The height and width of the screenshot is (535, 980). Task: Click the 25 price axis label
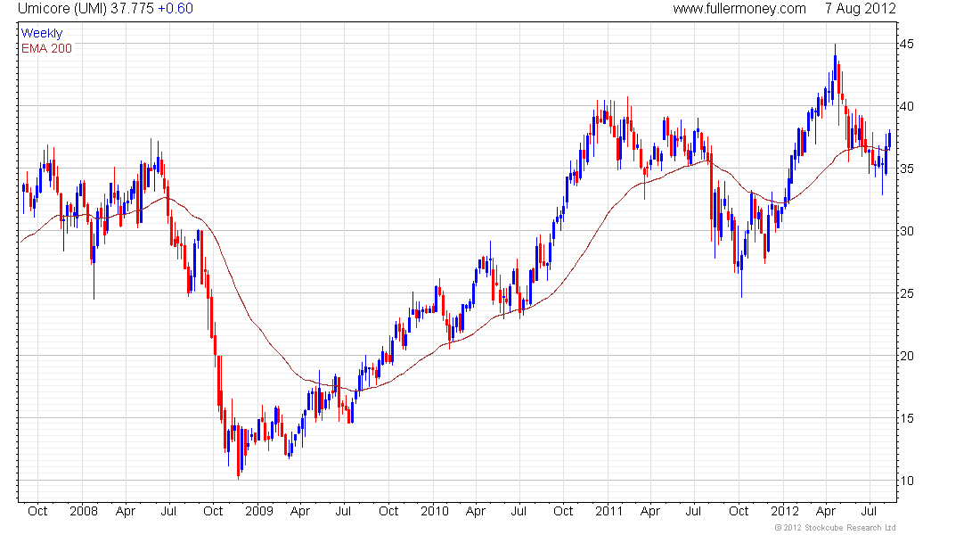(x=906, y=293)
